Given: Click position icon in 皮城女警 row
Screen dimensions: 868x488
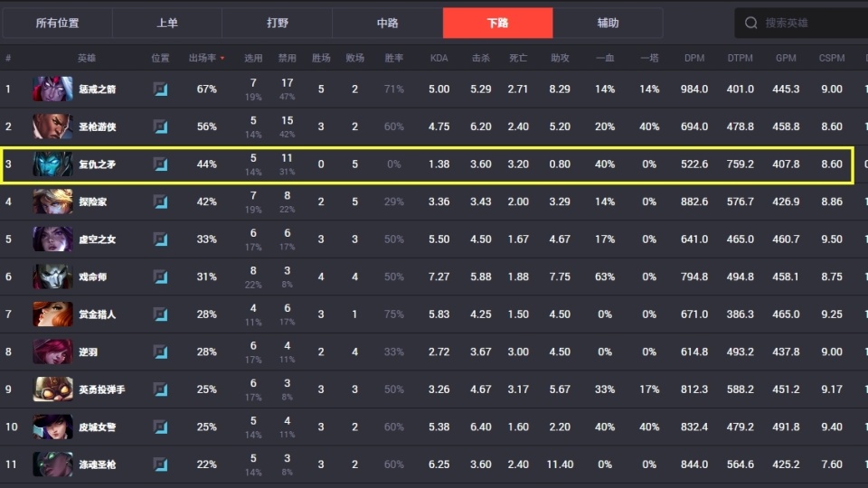Looking at the screenshot, I should [x=161, y=427].
